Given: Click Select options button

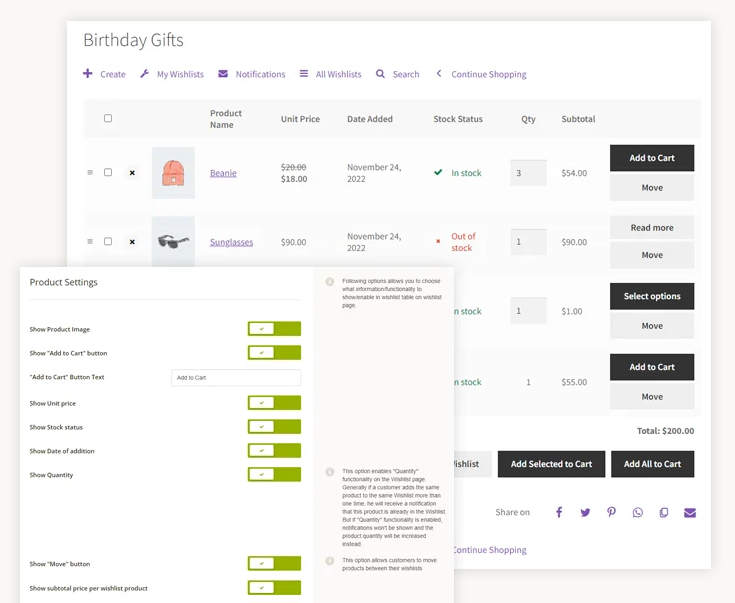Looking at the screenshot, I should [x=652, y=296].
